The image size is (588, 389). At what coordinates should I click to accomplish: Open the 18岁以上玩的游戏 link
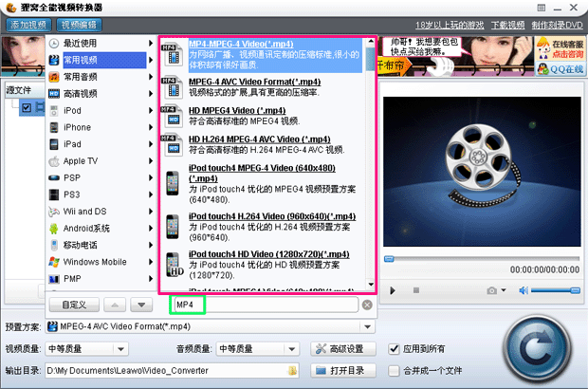click(450, 25)
